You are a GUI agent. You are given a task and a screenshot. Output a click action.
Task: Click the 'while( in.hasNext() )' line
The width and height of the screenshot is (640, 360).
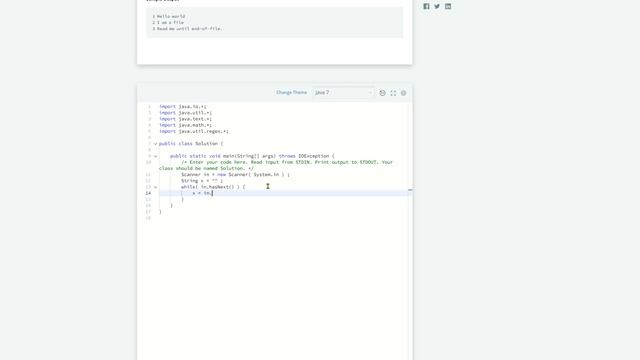(213, 187)
